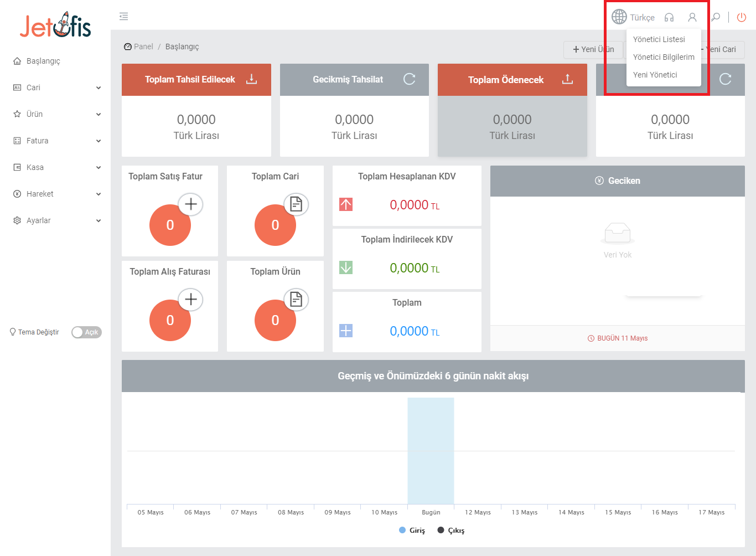Click the Veri Yok empty inbox icon
Image resolution: width=756 pixels, height=556 pixels.
[x=618, y=233]
